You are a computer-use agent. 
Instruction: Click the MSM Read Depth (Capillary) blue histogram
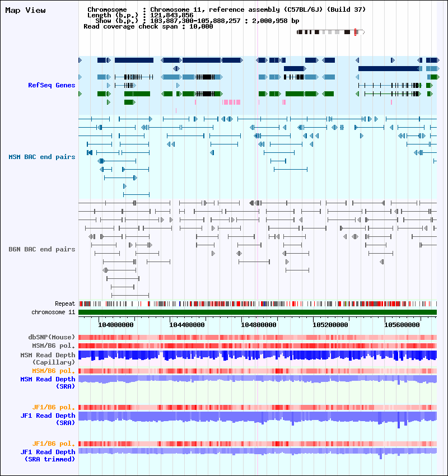pos(258,356)
